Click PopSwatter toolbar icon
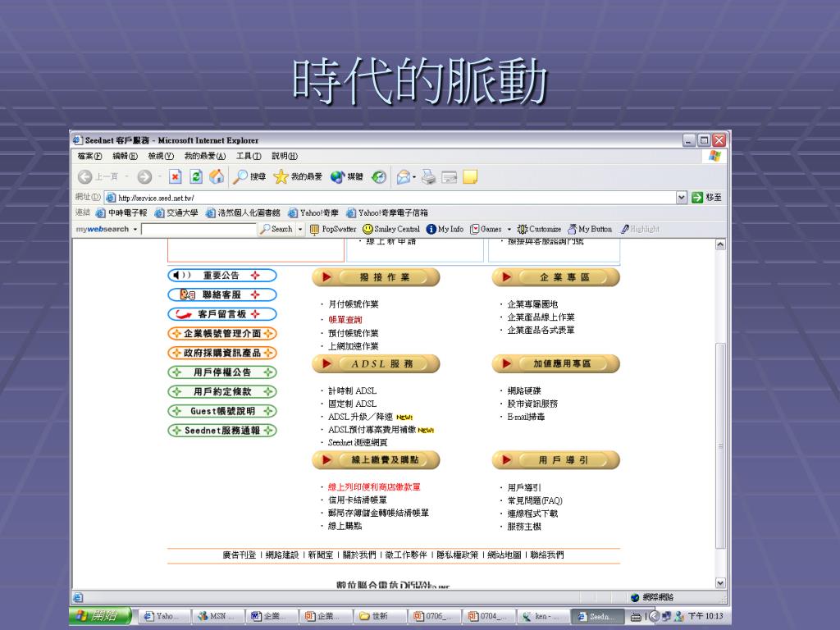This screenshot has height=630, width=840. click(333, 229)
